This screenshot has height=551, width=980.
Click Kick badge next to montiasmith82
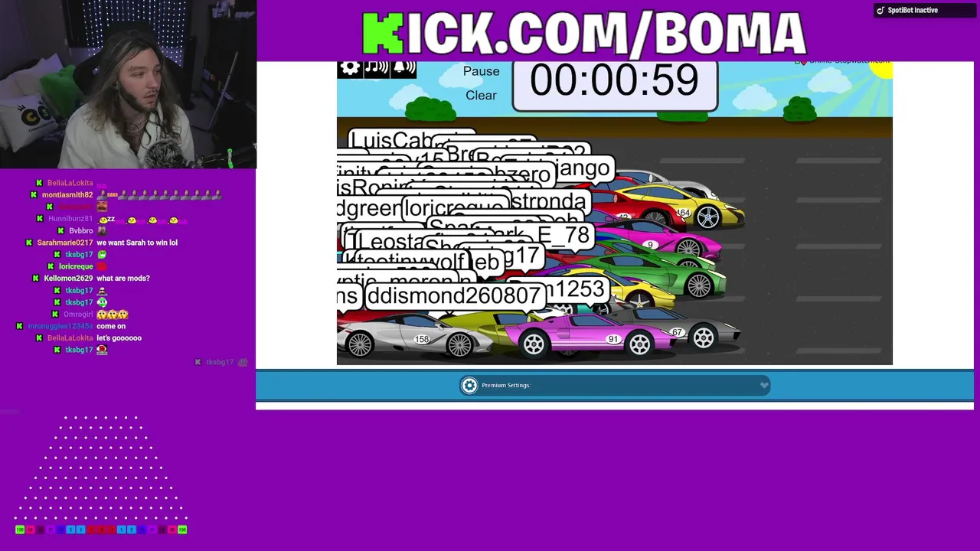(34, 195)
